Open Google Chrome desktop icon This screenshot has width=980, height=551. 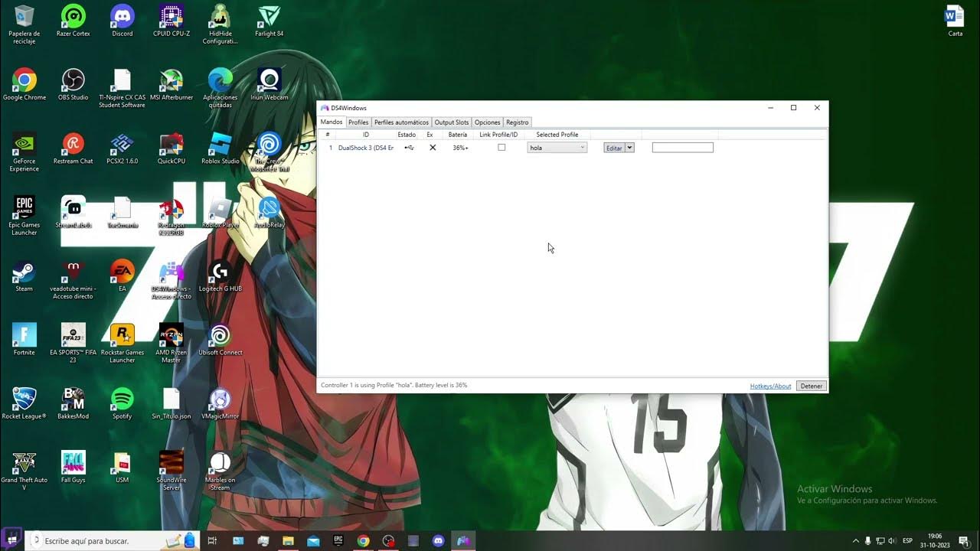(24, 85)
